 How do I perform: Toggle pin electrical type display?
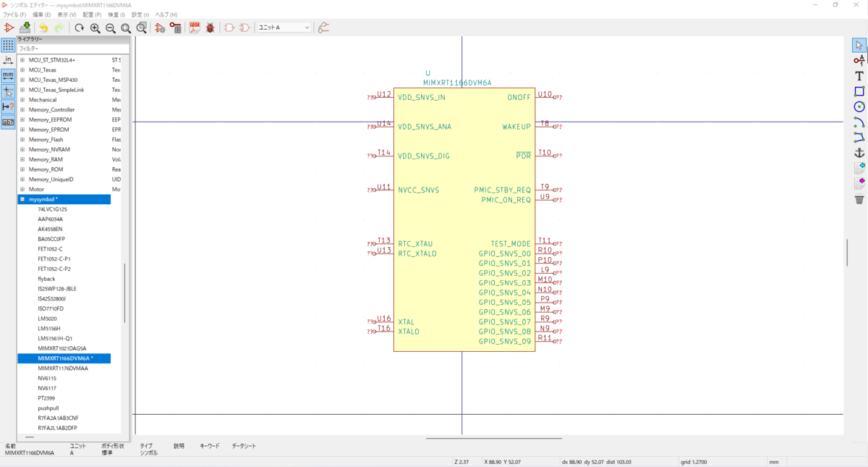[8, 106]
